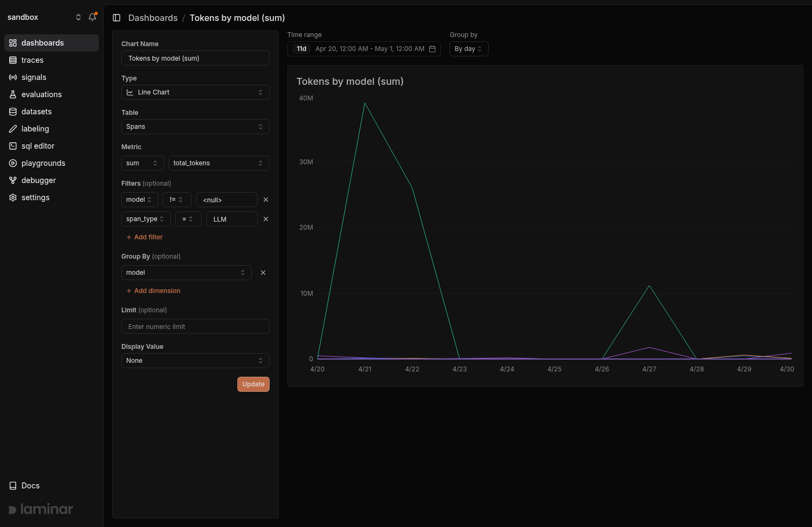Open the Display Value dropdown
Viewport: 812px width, 527px height.
195,361
